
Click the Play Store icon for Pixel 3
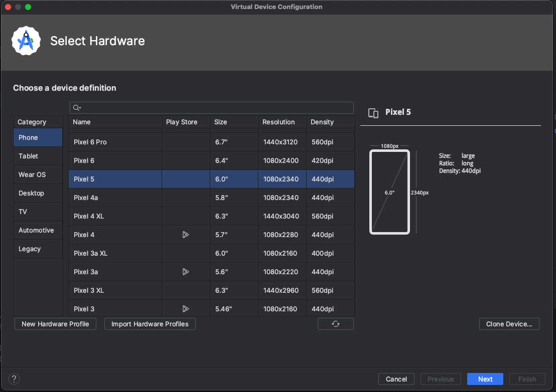(186, 309)
